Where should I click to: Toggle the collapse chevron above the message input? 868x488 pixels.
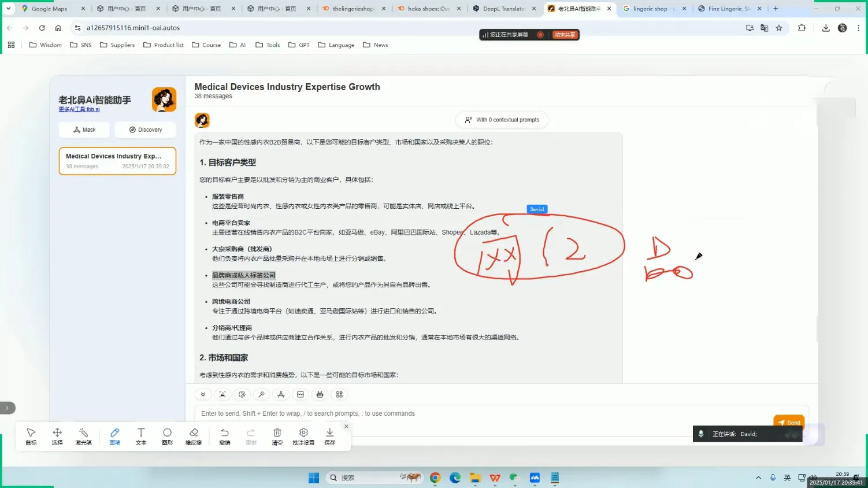click(203, 394)
